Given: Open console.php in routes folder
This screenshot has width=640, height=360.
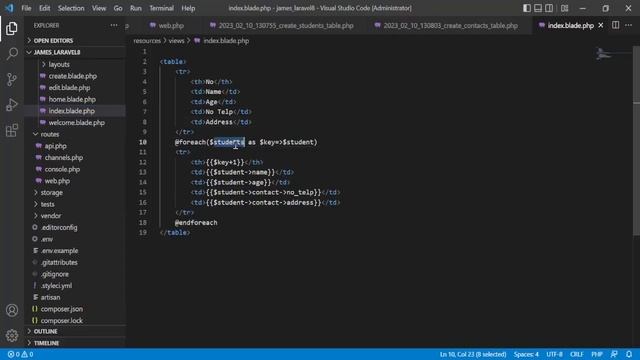Looking at the screenshot, I should point(62,169).
